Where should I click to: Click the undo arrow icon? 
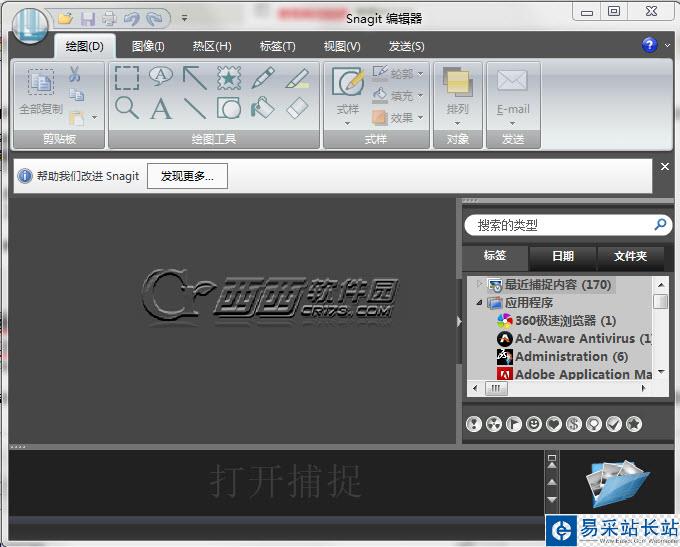click(131, 18)
